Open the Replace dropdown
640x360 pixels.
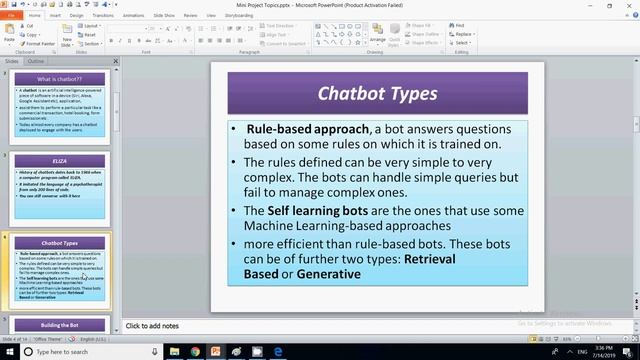[462, 34]
